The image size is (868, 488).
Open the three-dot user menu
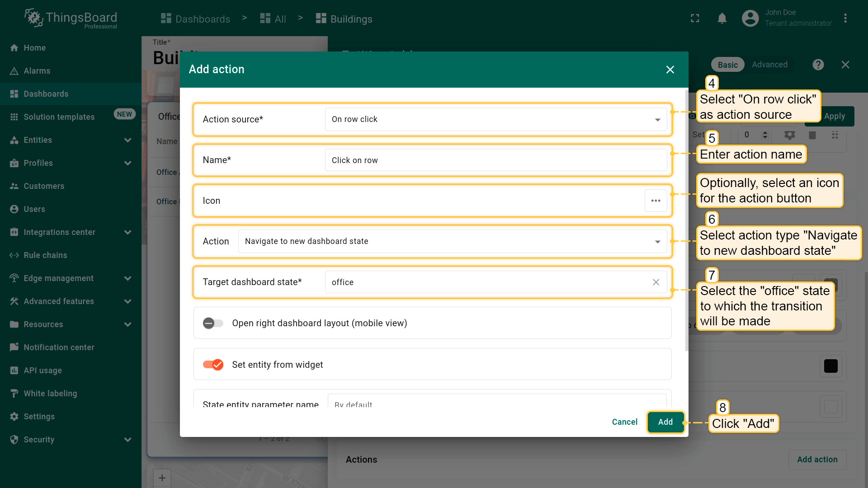pos(845,19)
